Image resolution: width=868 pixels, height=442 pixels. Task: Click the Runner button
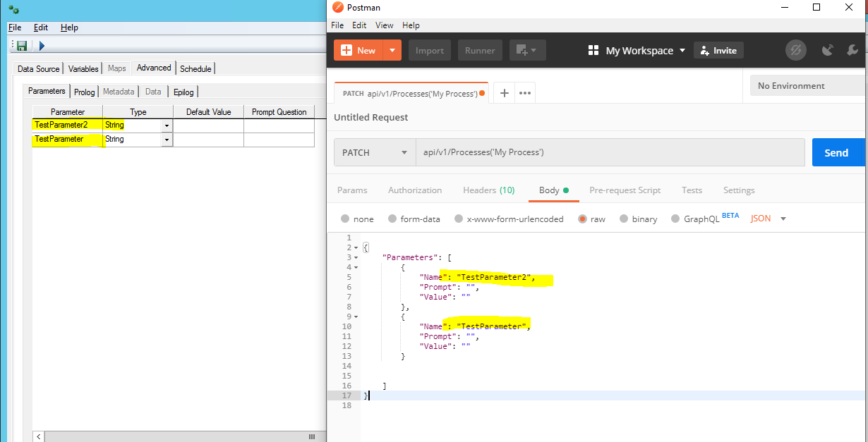(x=480, y=50)
